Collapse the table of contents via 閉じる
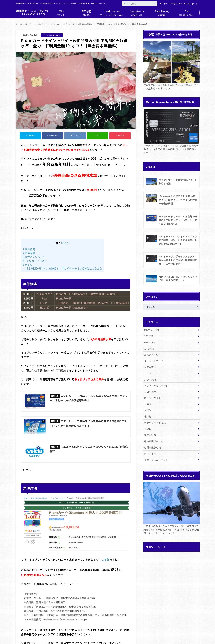The height and width of the screenshot is (644, 215). [65, 243]
